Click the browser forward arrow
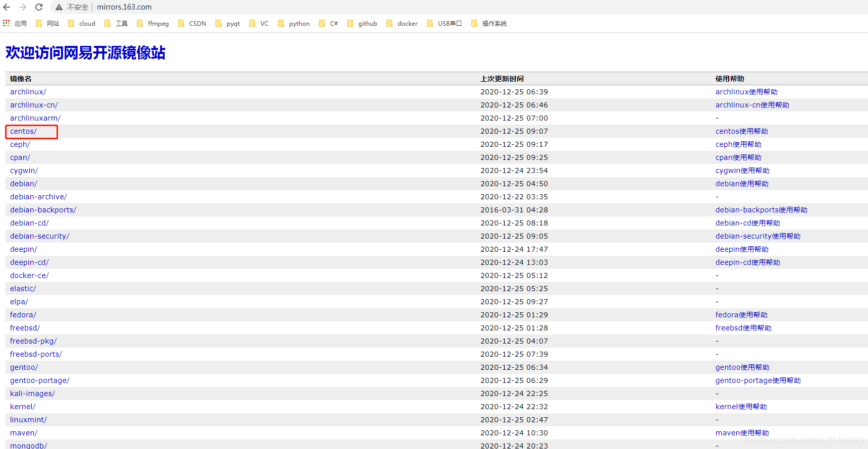 click(23, 7)
